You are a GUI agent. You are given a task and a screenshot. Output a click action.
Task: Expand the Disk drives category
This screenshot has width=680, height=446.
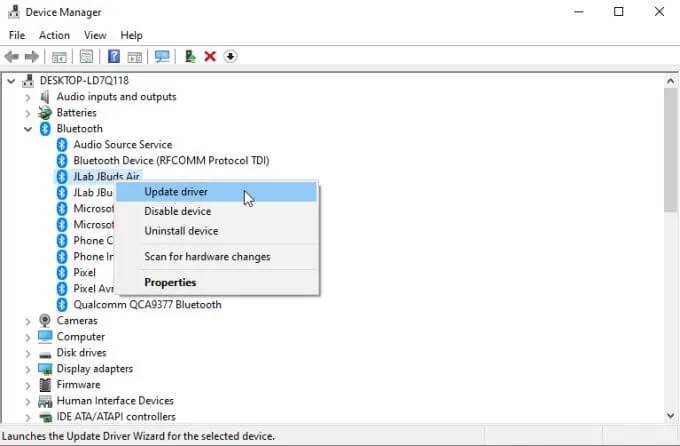point(28,353)
